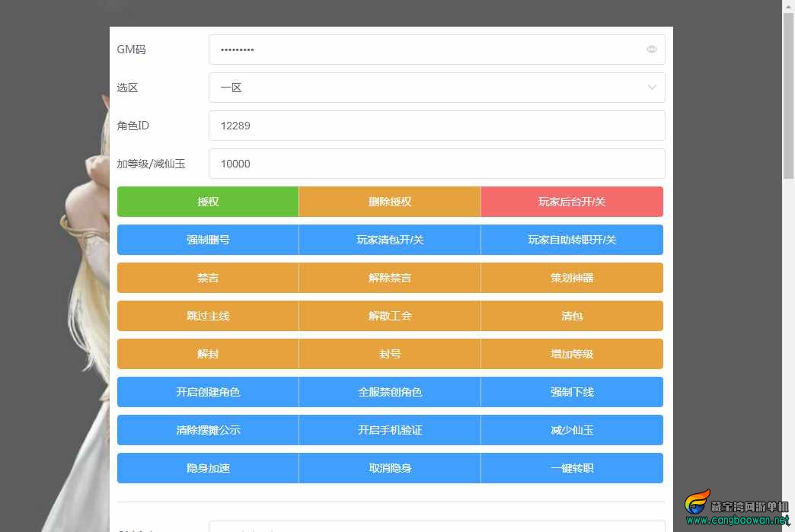The height and width of the screenshot is (532, 795).
Task: Click the 角色ID input field
Action: pyautogui.click(x=436, y=126)
